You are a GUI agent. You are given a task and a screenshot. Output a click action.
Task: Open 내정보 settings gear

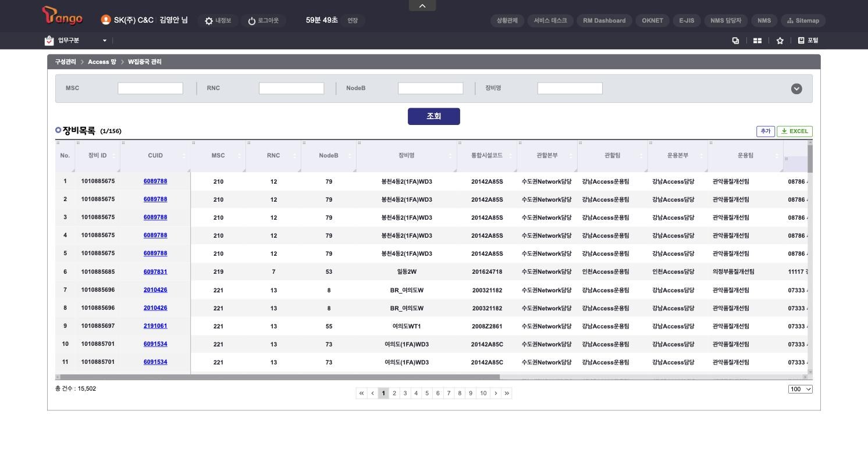click(x=218, y=21)
